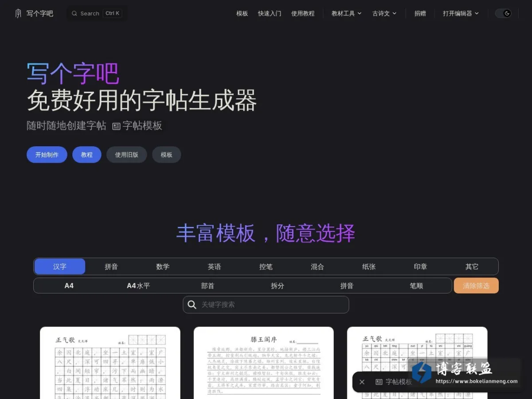Filter by 笔顺 subcategory

tap(416, 286)
